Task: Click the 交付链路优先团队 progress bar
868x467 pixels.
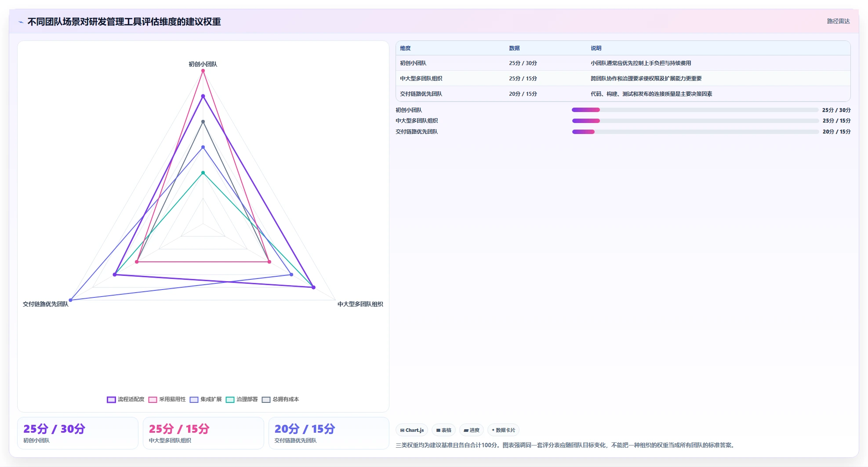Action: (695, 132)
